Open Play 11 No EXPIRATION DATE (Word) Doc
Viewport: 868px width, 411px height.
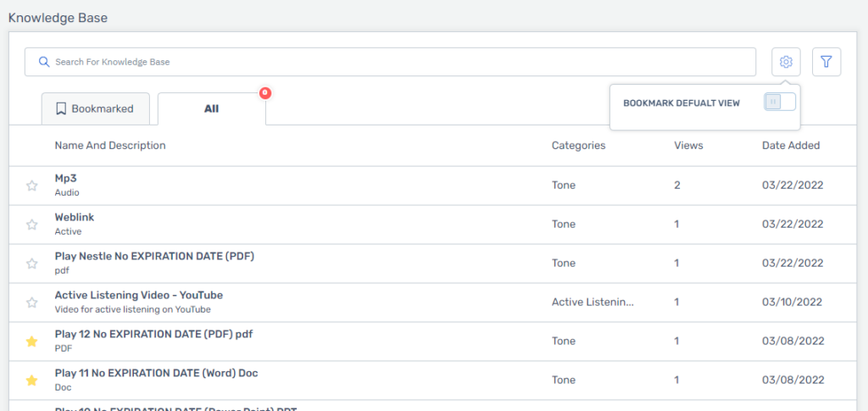(x=157, y=373)
